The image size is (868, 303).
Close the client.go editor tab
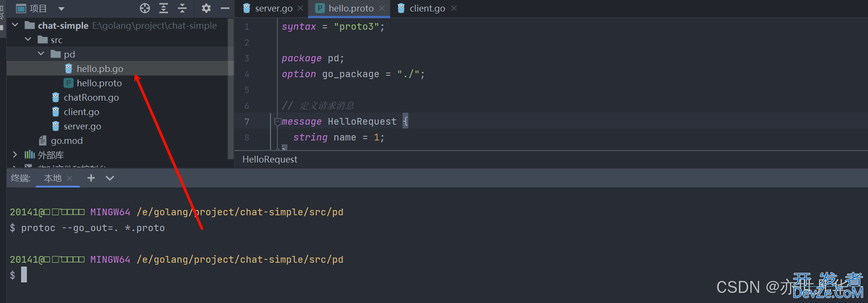454,8
